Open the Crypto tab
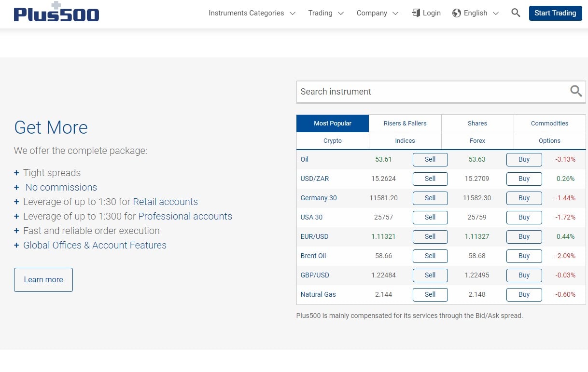This screenshot has height=372, width=588. pyautogui.click(x=333, y=141)
